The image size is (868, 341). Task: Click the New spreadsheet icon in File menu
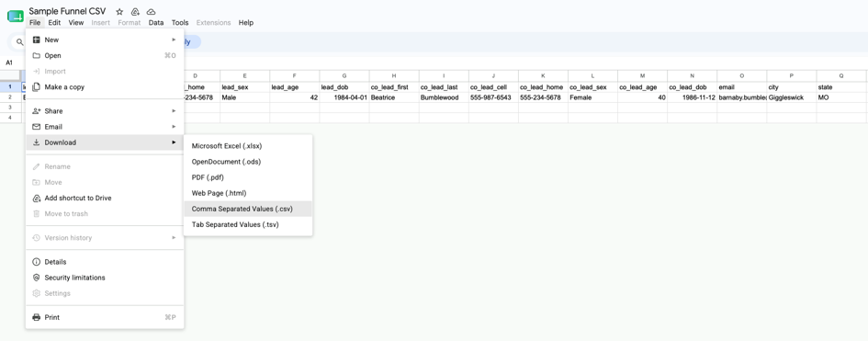[37, 40]
